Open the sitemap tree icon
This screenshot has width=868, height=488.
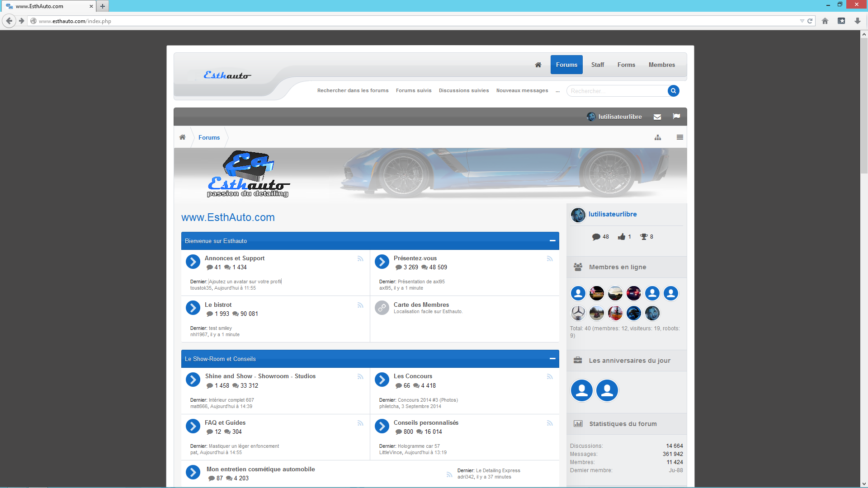pos(658,137)
